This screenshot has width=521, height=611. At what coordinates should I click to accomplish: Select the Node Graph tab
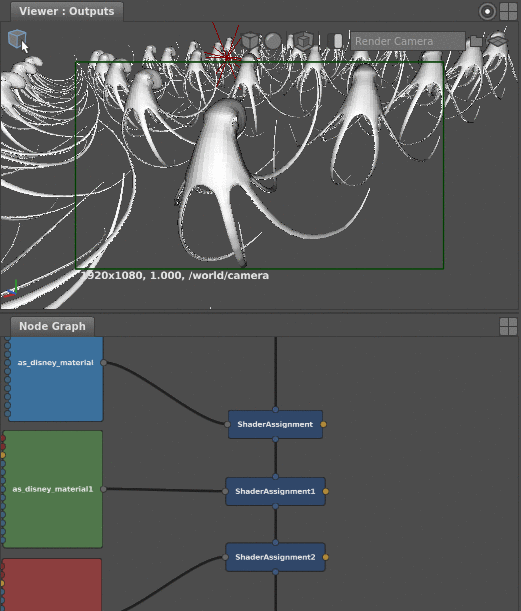[52, 326]
